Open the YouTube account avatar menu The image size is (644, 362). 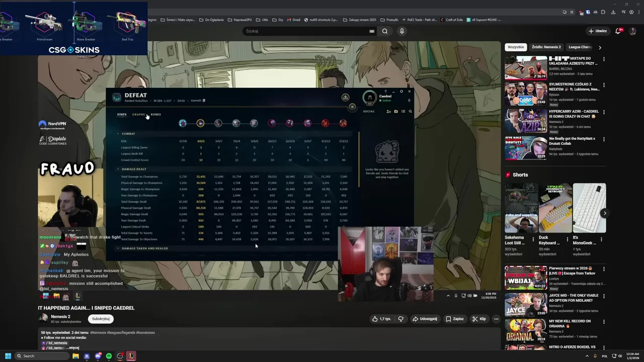633,31
